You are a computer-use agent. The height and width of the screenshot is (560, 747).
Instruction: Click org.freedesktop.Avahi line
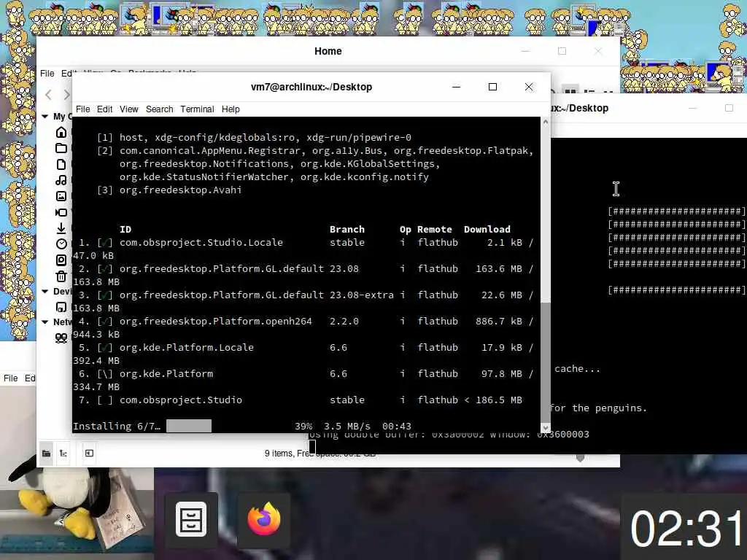(x=181, y=190)
